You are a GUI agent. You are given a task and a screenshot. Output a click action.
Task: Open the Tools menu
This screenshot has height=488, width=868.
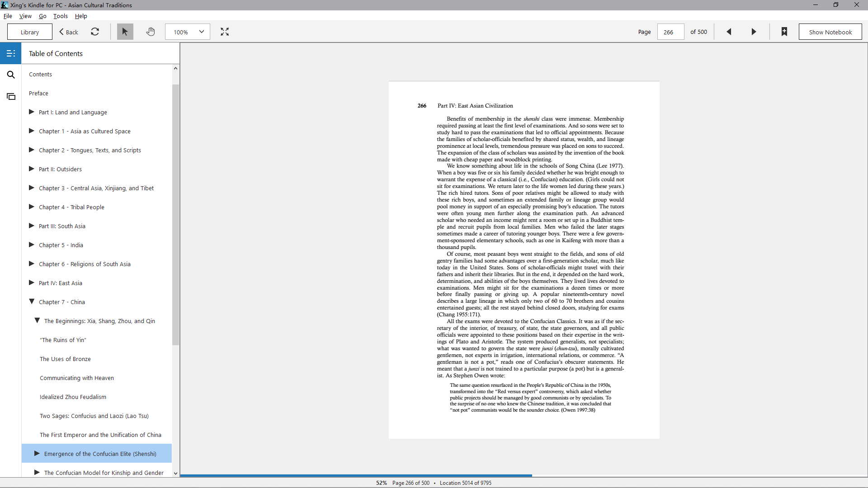click(x=61, y=16)
